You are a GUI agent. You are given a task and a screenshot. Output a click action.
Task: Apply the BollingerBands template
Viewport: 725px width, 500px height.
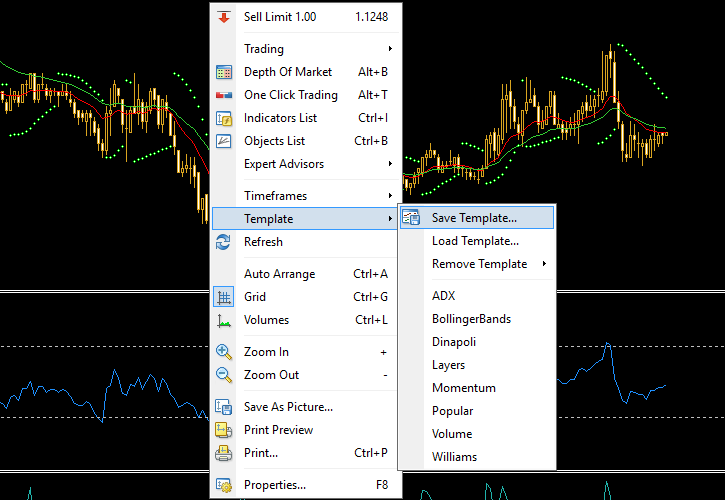click(x=477, y=319)
